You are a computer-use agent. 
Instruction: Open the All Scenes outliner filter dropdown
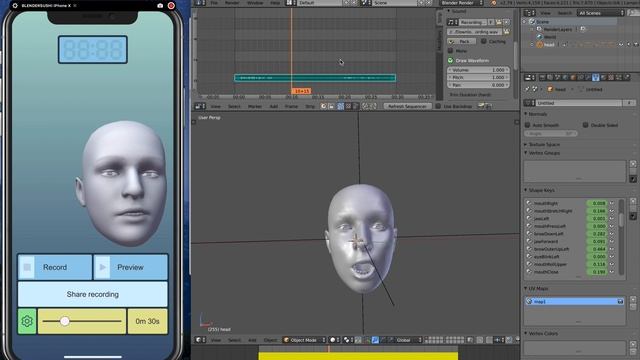coord(600,13)
